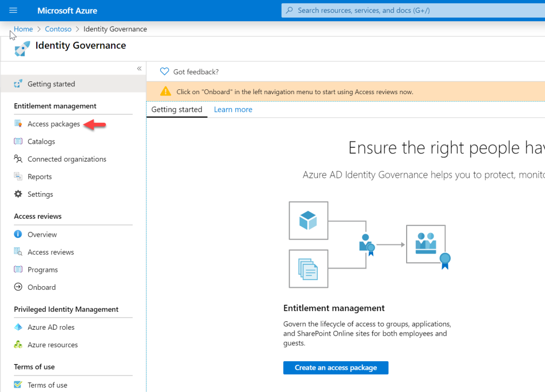The image size is (545, 392).
Task: Open the Azure portal hamburger menu
Action: [x=13, y=10]
